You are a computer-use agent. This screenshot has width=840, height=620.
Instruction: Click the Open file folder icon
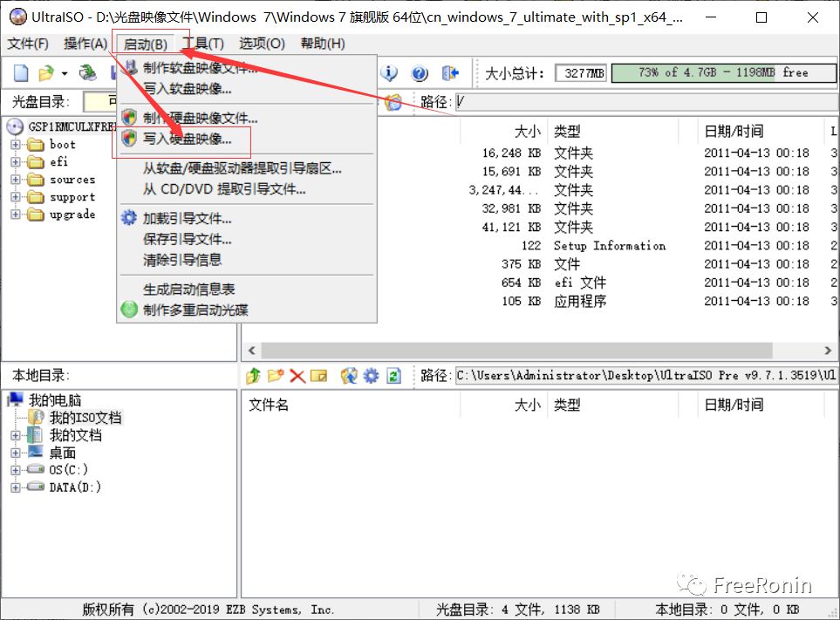pos(46,73)
